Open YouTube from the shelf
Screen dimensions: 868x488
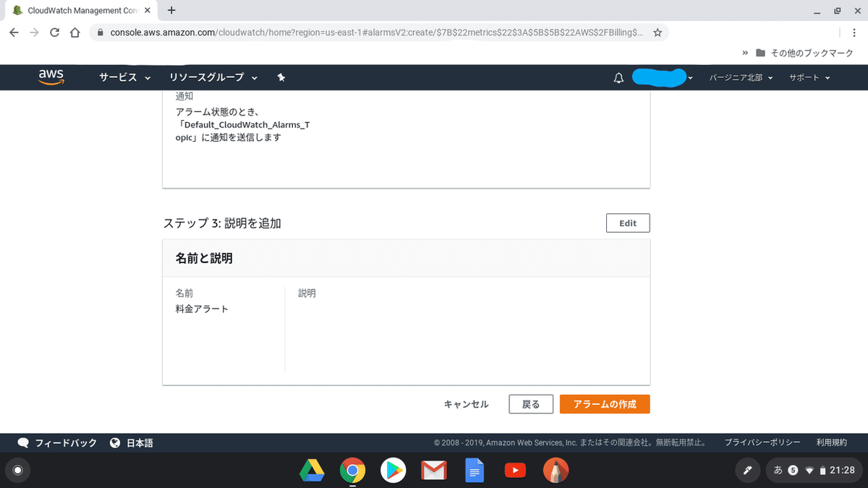(x=515, y=470)
